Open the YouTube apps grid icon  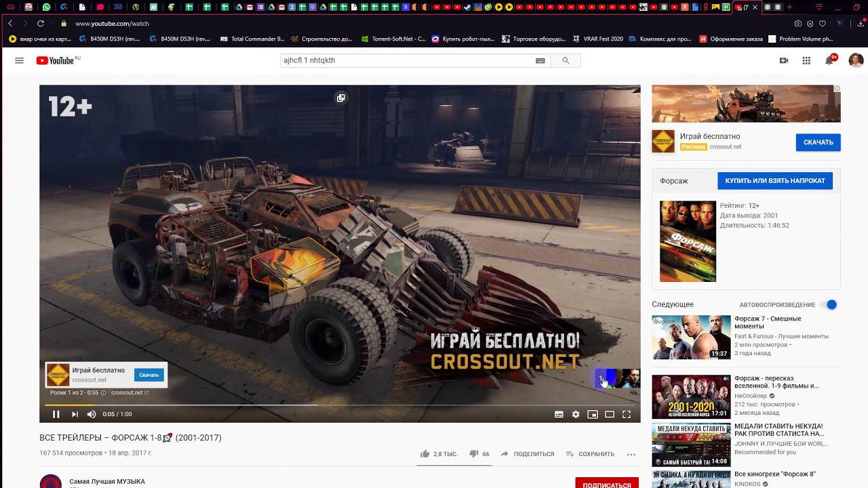click(x=806, y=60)
